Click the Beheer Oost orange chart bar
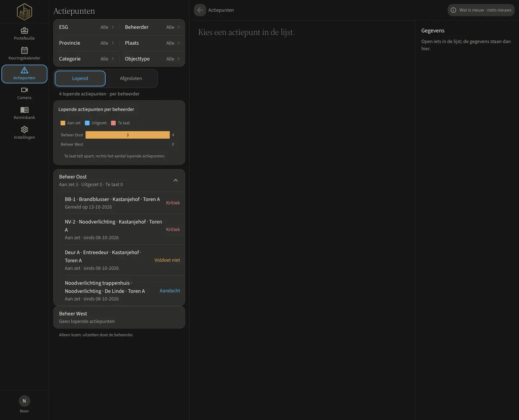This screenshot has width=519, height=420. (x=128, y=135)
